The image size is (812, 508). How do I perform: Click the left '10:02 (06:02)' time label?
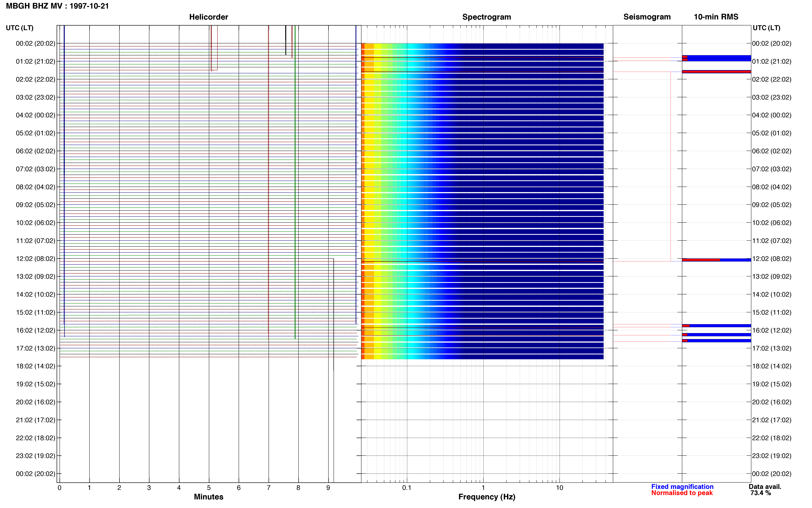point(36,223)
